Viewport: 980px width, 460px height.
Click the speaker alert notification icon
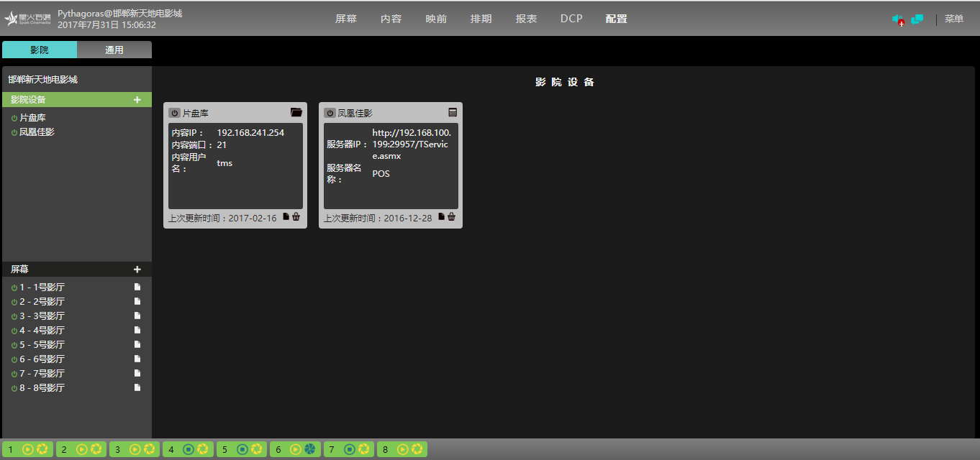[x=897, y=19]
